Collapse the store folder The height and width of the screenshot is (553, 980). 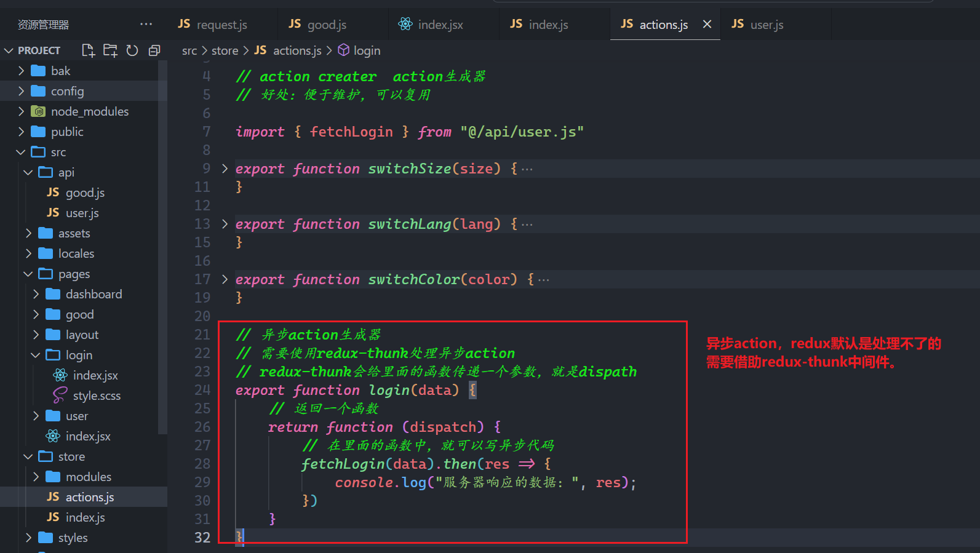[84, 456]
